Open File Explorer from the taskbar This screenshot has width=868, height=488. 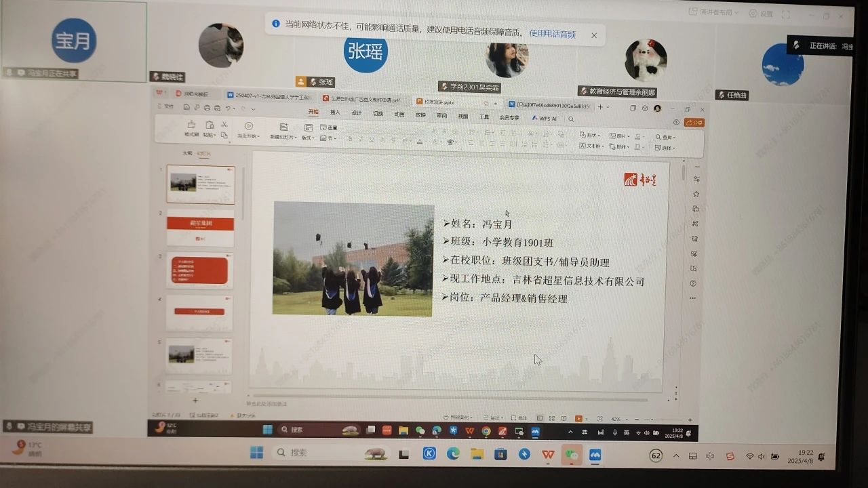click(x=477, y=454)
